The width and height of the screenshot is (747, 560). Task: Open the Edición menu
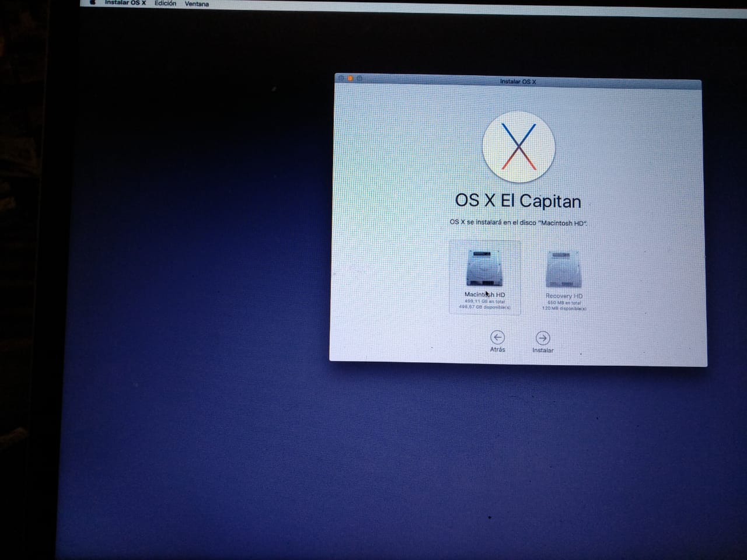coord(165,3)
